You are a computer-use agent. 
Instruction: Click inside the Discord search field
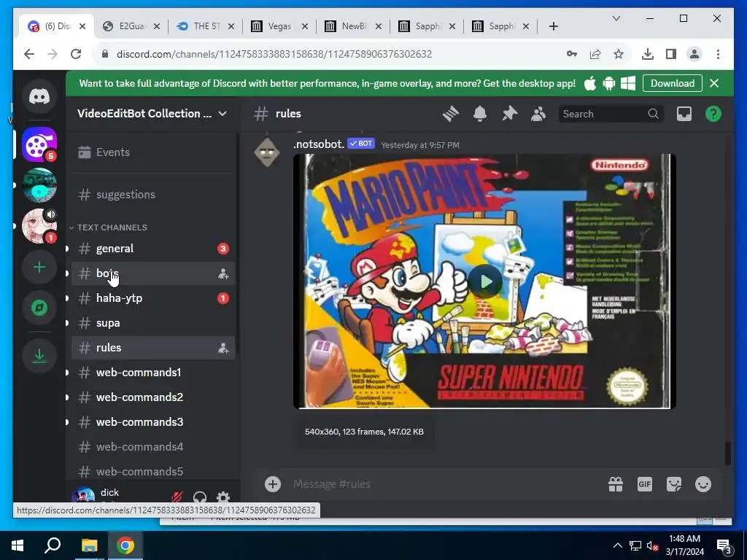[611, 114]
